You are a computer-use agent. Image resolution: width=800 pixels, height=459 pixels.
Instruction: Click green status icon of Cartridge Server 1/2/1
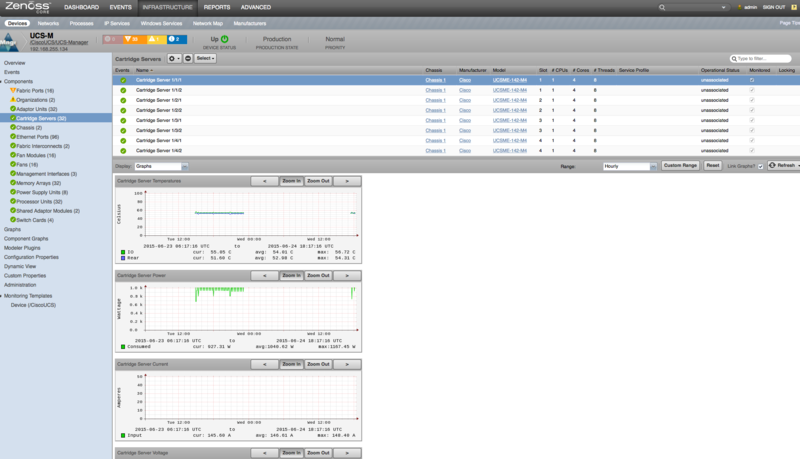pyautogui.click(x=123, y=100)
